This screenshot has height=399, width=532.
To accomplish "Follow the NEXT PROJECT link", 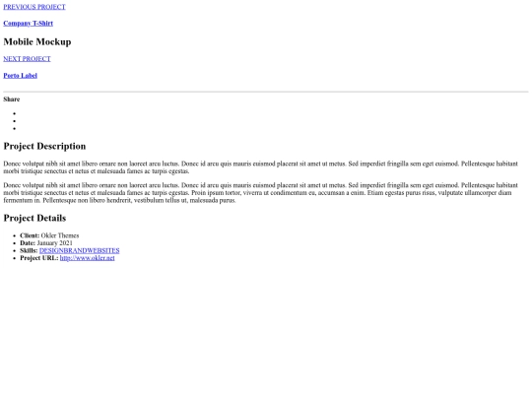I will pos(27,59).
